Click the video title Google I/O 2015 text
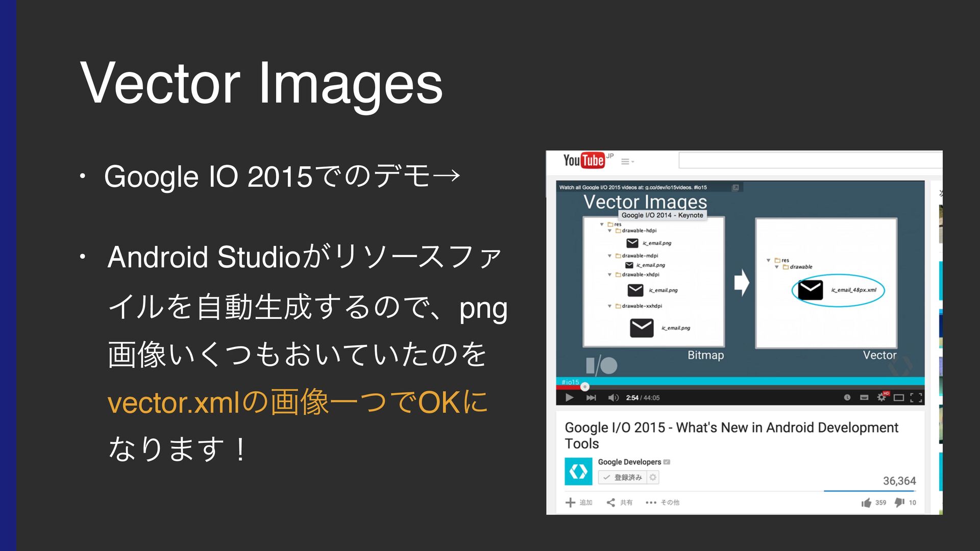Viewport: 980px width, 551px height. pyautogui.click(x=731, y=435)
